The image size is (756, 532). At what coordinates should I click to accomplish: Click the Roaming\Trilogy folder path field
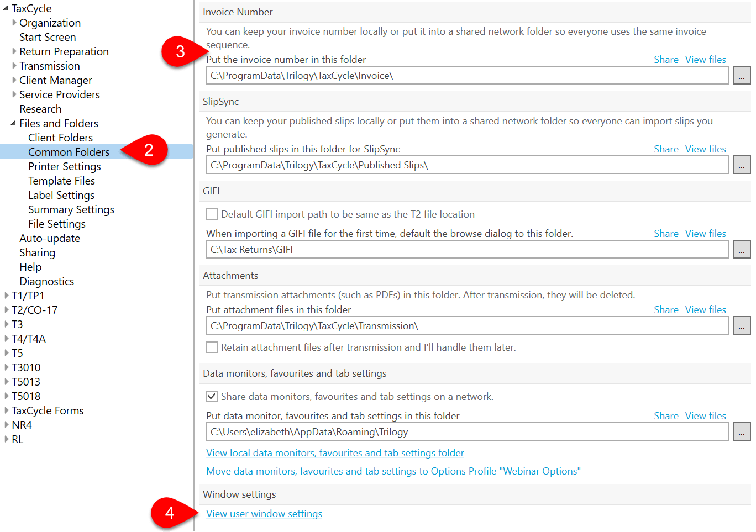468,431
